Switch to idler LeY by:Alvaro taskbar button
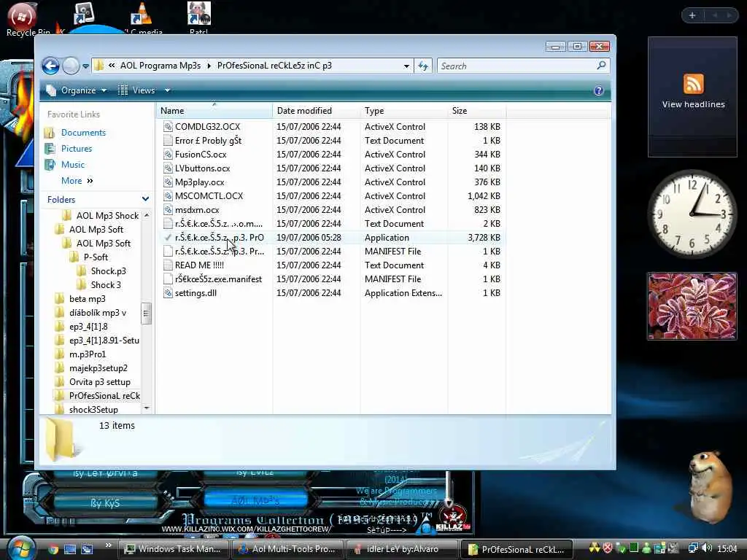Image resolution: width=747 pixels, height=560 pixels. coord(403,549)
